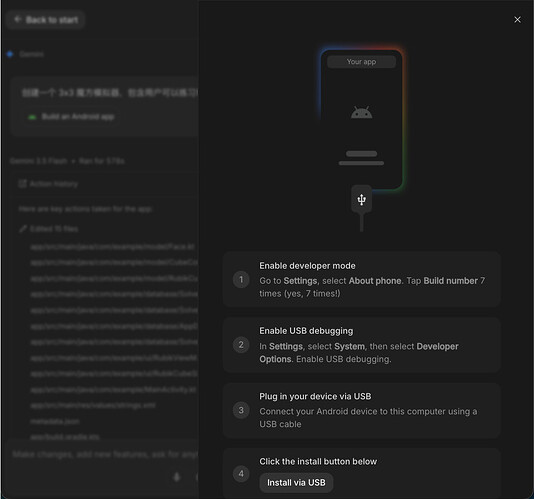Click the microphone icon in the prompt box
This screenshot has height=499, width=534.
coord(177,477)
